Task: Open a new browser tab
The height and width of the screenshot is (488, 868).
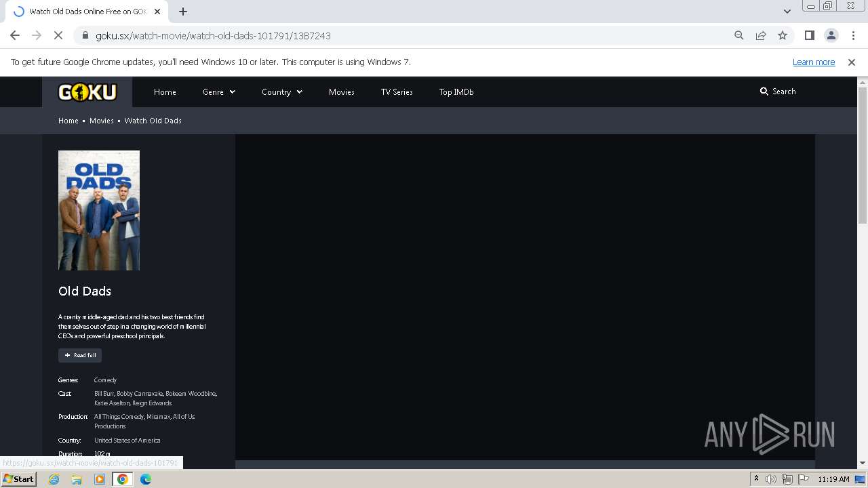Action: (183, 12)
